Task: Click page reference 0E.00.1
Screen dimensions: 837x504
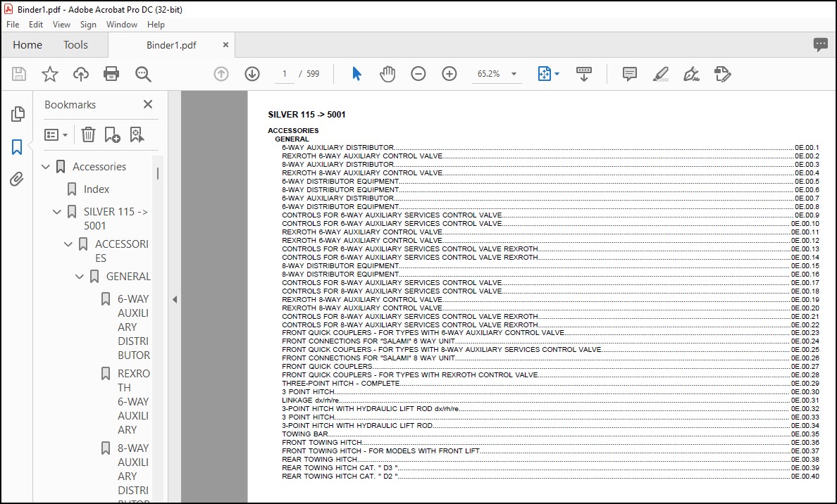Action: point(807,148)
